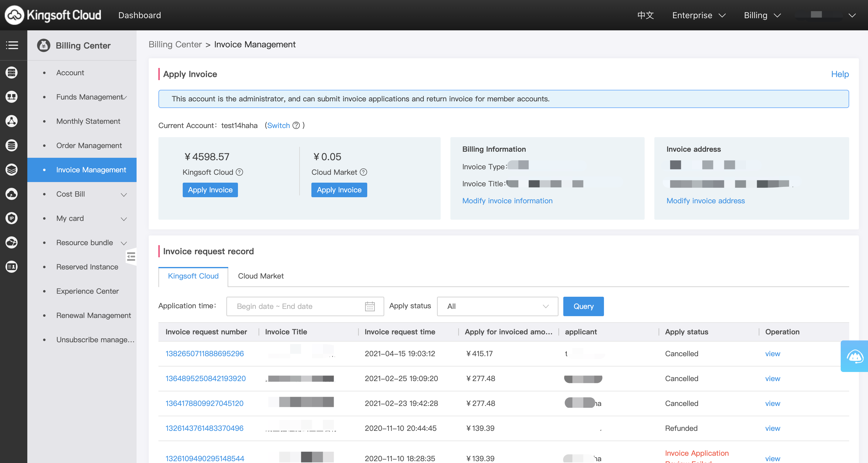View the Refunded invoice request

click(773, 428)
